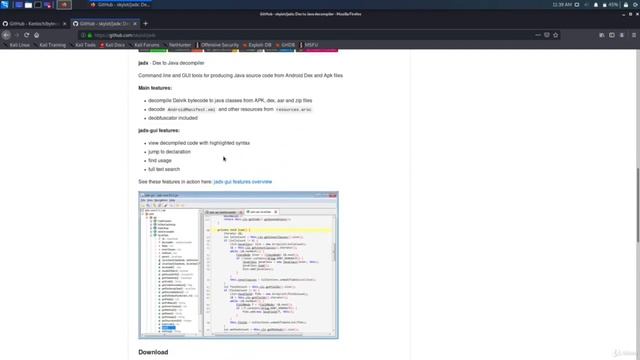640x360 pixels.
Task: Open the Kali applications menu icon
Action: click(4, 4)
